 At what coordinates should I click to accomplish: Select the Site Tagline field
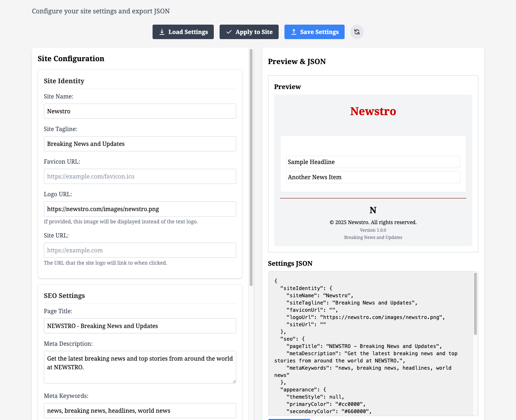click(140, 144)
